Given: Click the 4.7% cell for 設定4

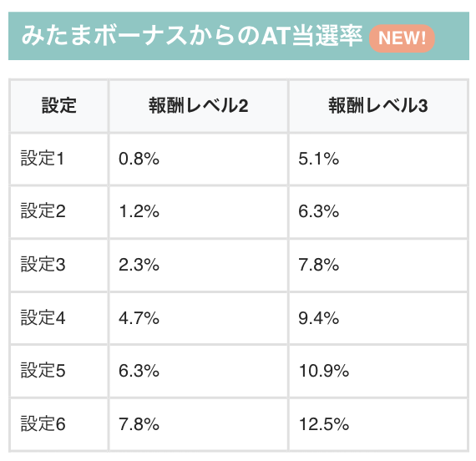Looking at the screenshot, I should tap(198, 318).
